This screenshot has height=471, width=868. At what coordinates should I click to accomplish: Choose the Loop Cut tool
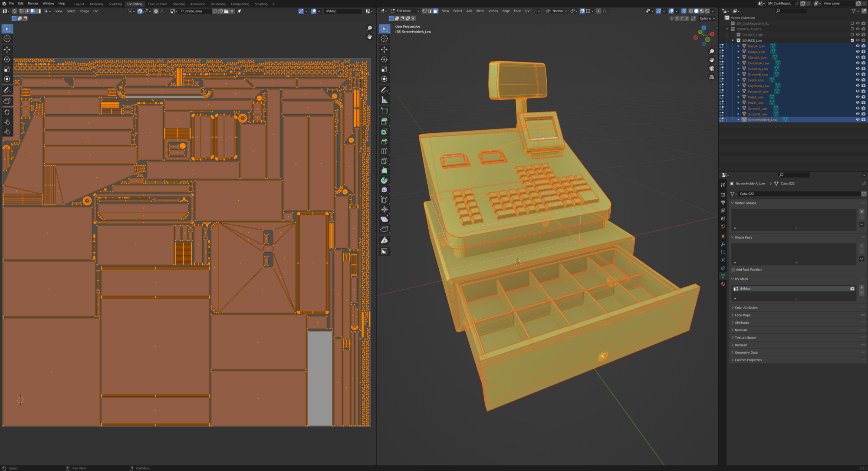[x=384, y=151]
